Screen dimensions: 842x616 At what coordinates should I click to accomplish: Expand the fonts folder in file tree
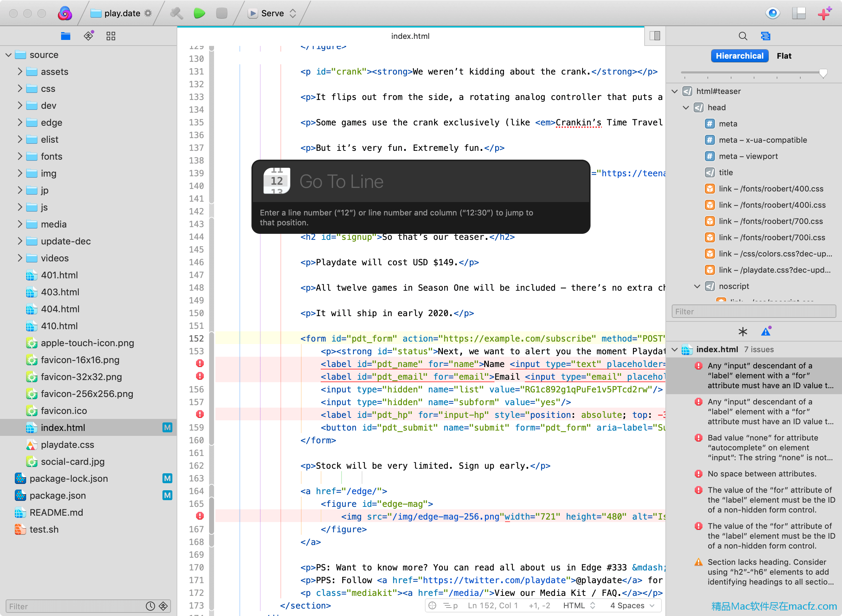pos(20,156)
